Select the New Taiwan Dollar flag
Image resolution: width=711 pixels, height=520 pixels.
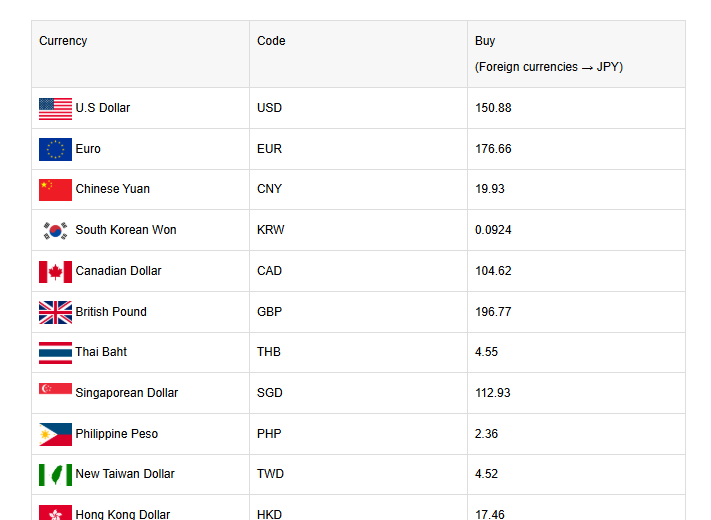[55, 474]
